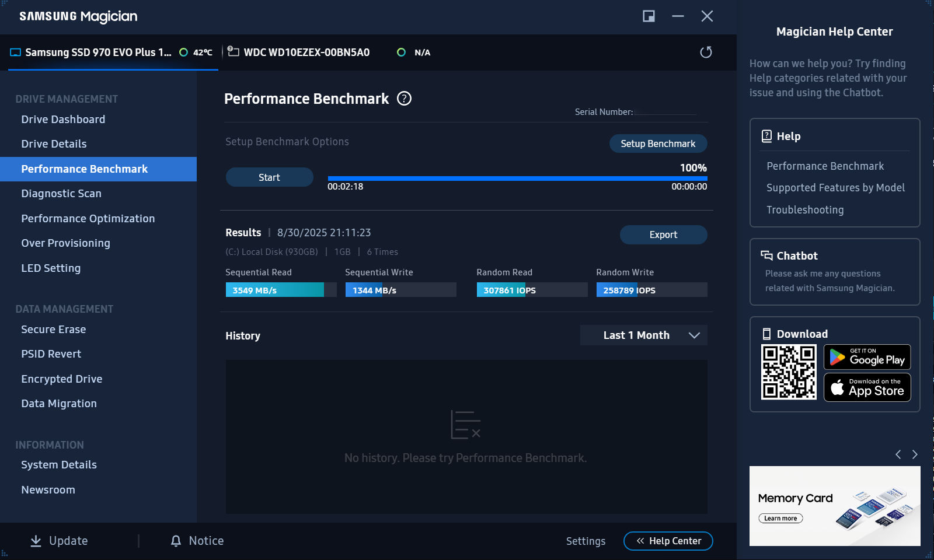The height and width of the screenshot is (560, 934).
Task: Open Troubleshooting help topic
Action: (805, 210)
